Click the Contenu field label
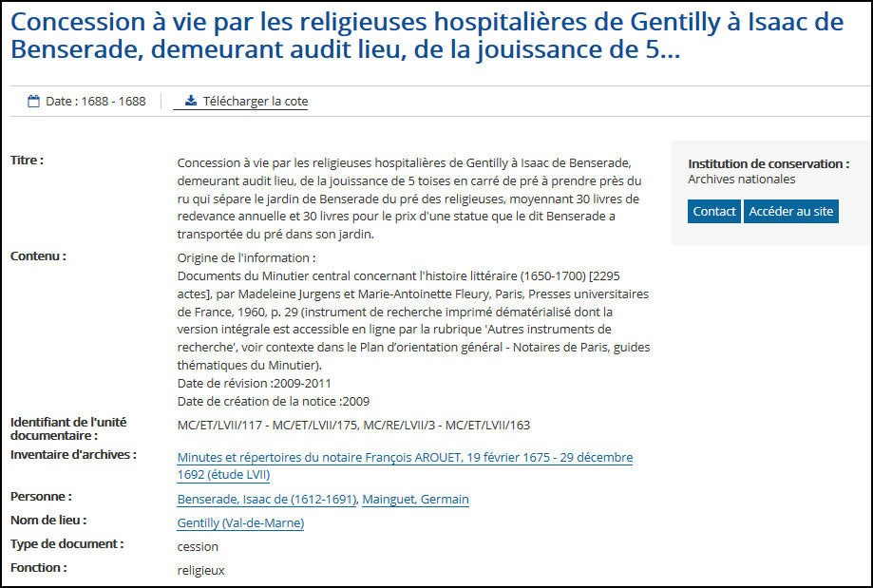Viewport: 873px width, 588px height. 38,256
